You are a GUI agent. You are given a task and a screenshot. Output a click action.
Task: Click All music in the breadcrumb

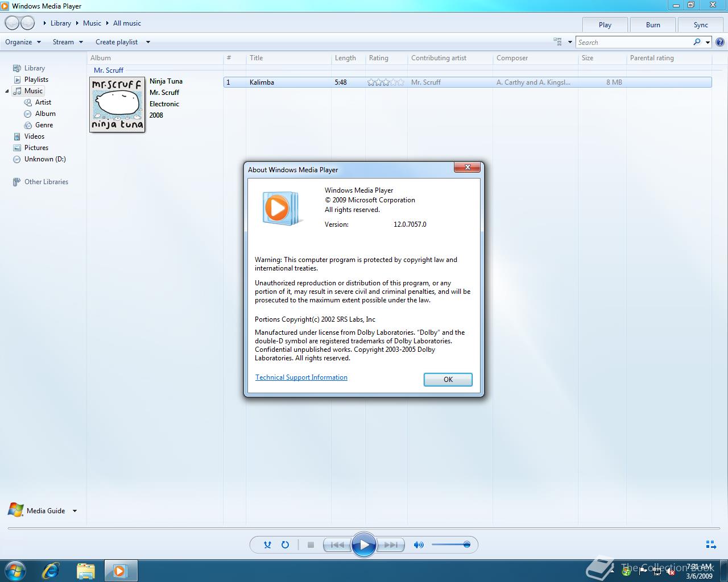(x=127, y=23)
